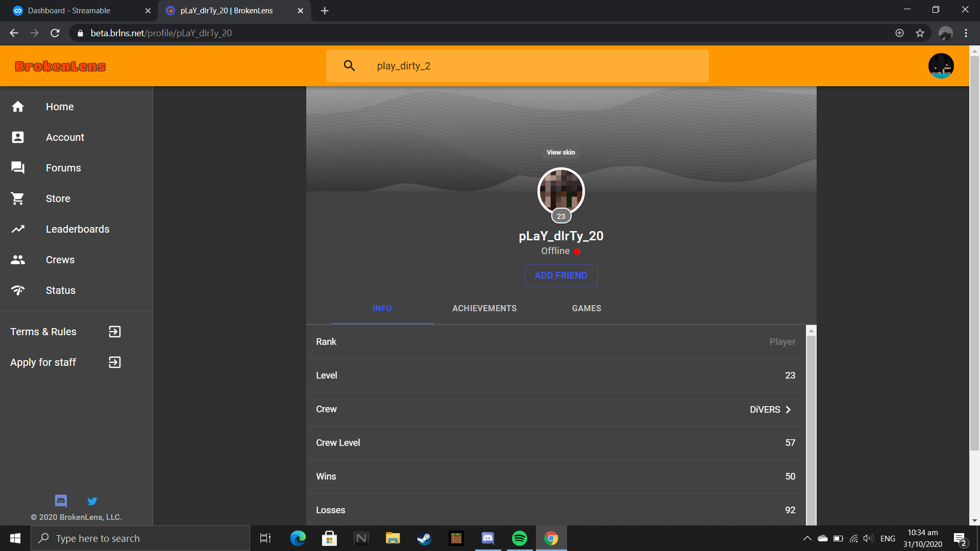Click the DiVERS crew name

coord(765,409)
